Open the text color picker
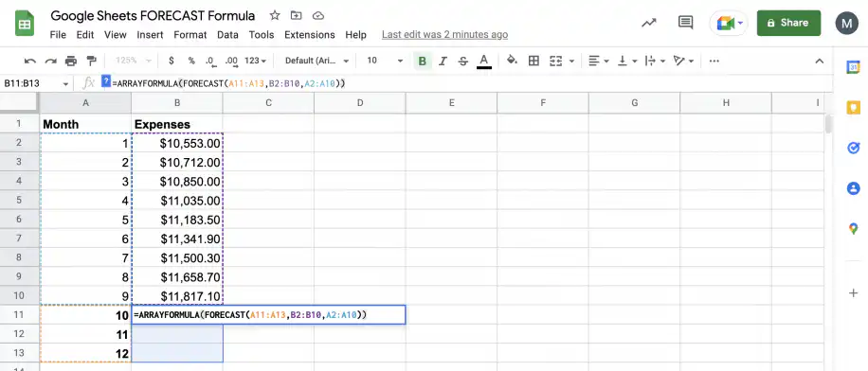 click(x=484, y=61)
